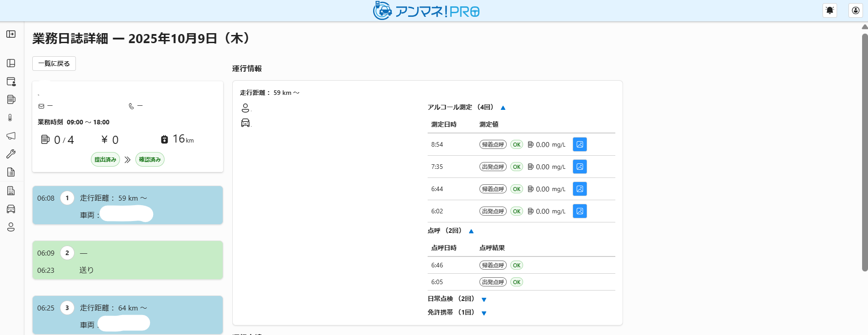Expand the 免許携帯 (1回) section
This screenshot has height=335, width=868.
pos(484,313)
